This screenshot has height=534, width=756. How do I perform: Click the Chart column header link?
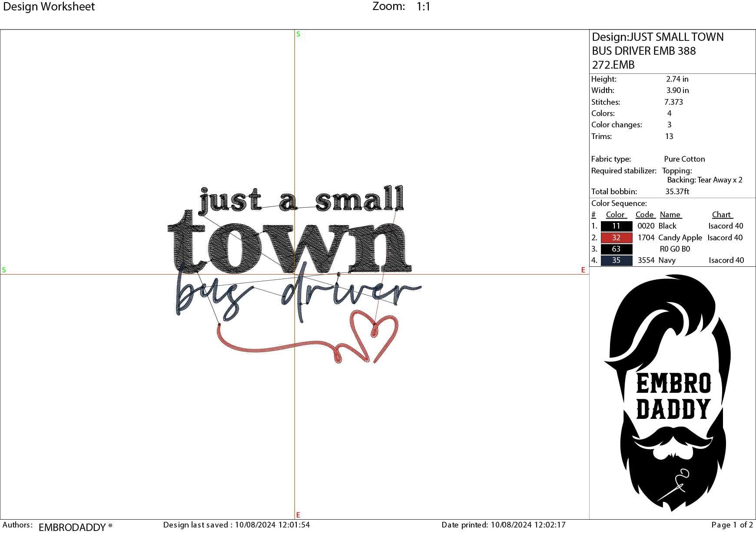(722, 214)
